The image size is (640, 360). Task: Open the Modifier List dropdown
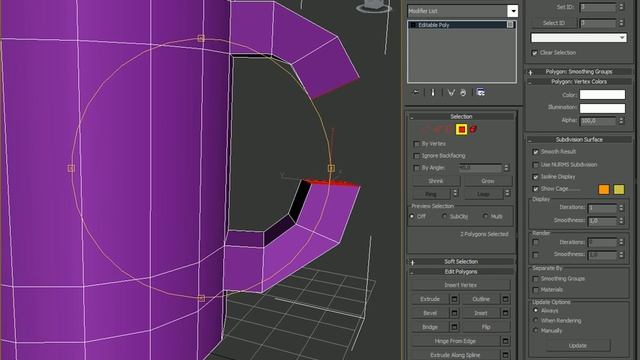pos(513,11)
